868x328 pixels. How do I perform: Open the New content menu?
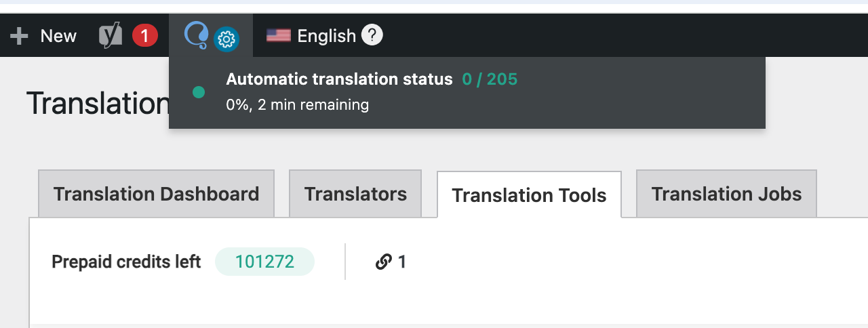[x=43, y=36]
